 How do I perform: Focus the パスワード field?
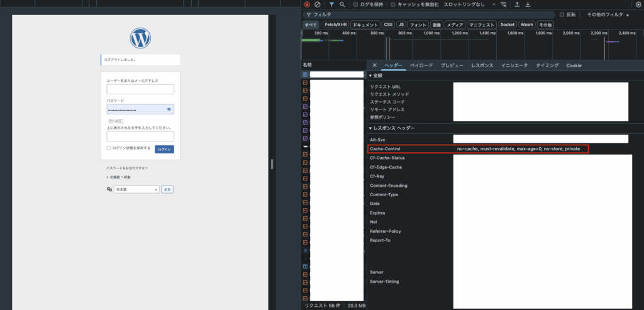point(140,109)
